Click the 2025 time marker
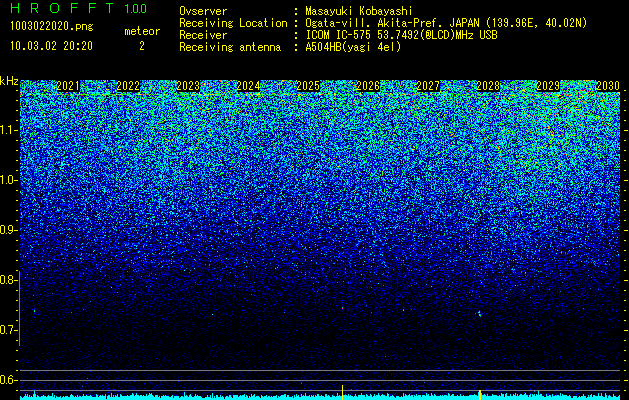Image resolution: width=629 pixels, height=400 pixels. [308, 86]
